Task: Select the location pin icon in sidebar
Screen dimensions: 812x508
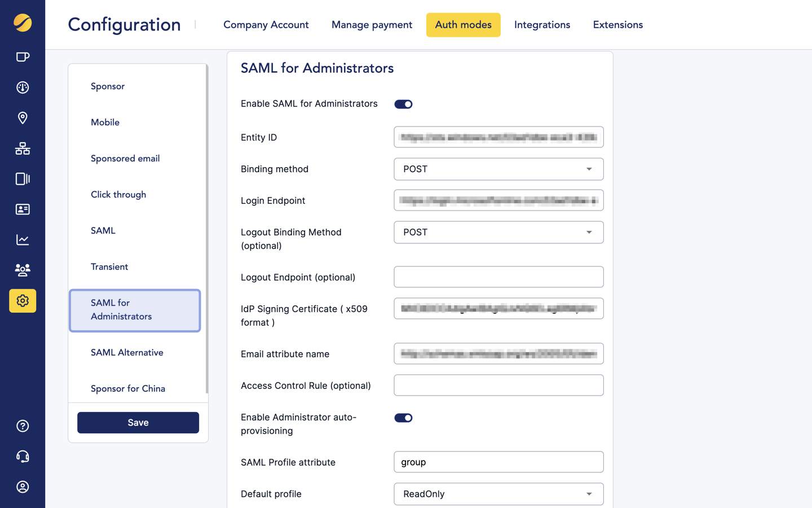Action: pyautogui.click(x=23, y=118)
